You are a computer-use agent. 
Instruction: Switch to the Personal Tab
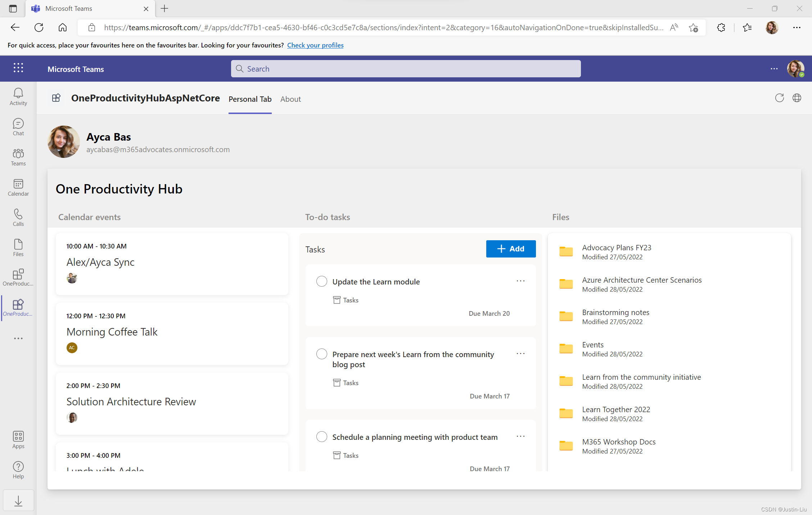[x=250, y=99]
